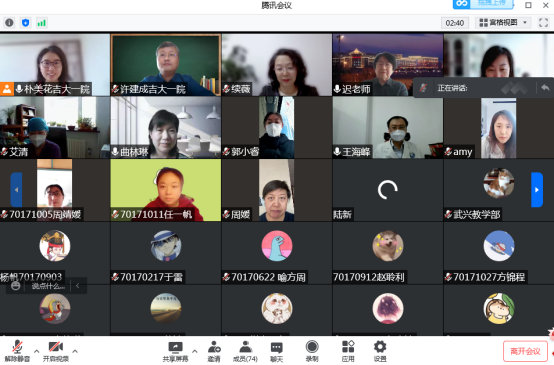This screenshot has height=365, width=554.
Task: Open the members (成员 74) list
Action: (245, 352)
